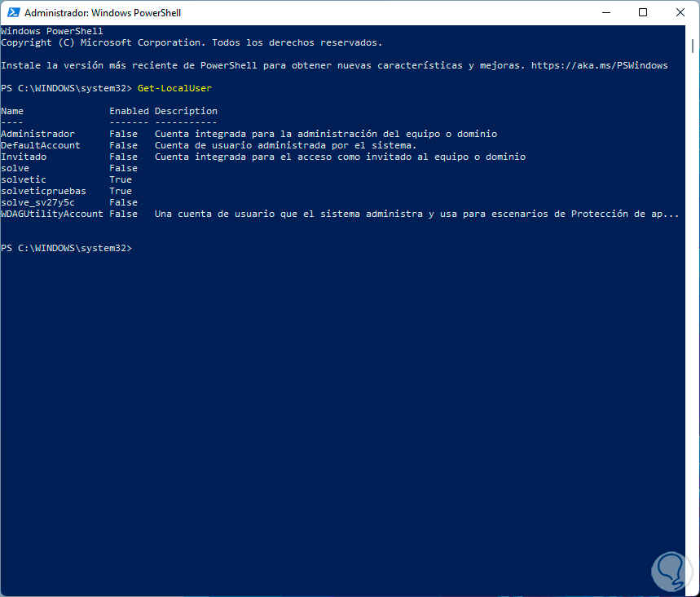Click the PowerShell icon in the title bar
700x597 pixels.
pyautogui.click(x=12, y=13)
